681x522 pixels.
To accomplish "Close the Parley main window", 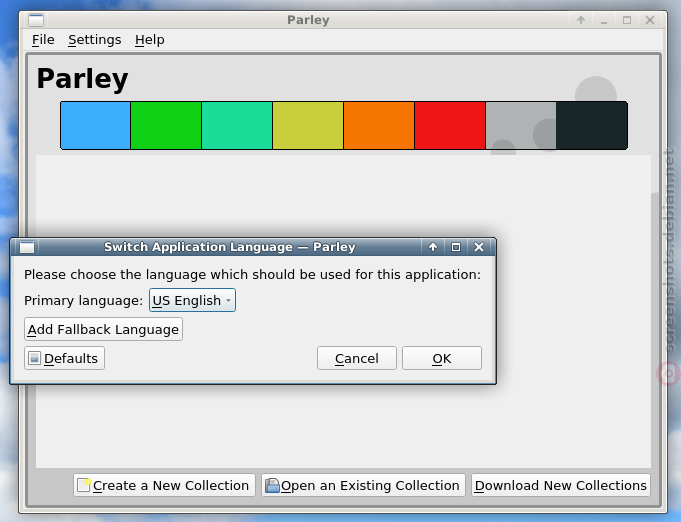I will (x=650, y=20).
